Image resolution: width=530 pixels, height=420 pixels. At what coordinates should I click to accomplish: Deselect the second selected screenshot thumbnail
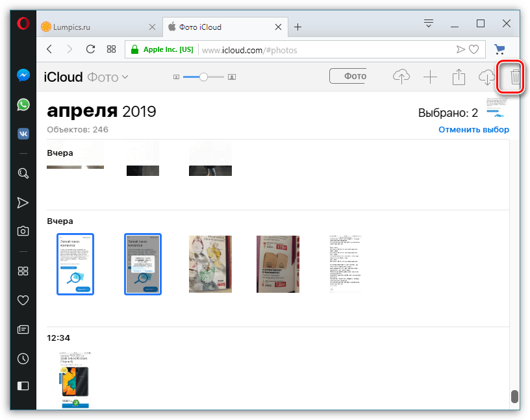pos(143,264)
